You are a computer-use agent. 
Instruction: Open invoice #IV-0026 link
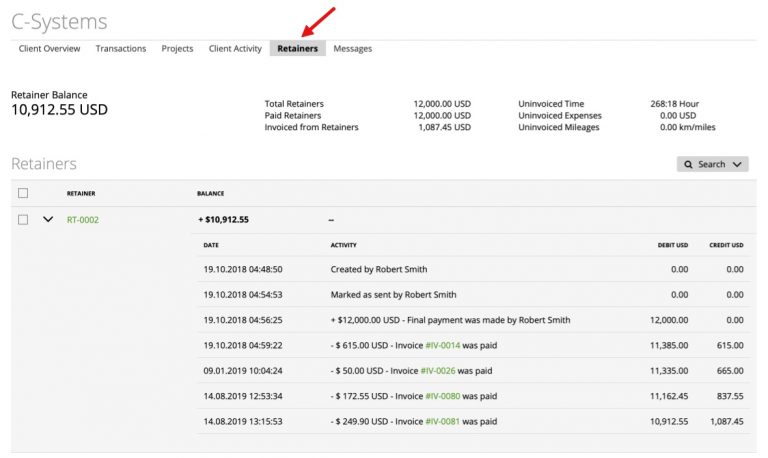(x=438, y=371)
